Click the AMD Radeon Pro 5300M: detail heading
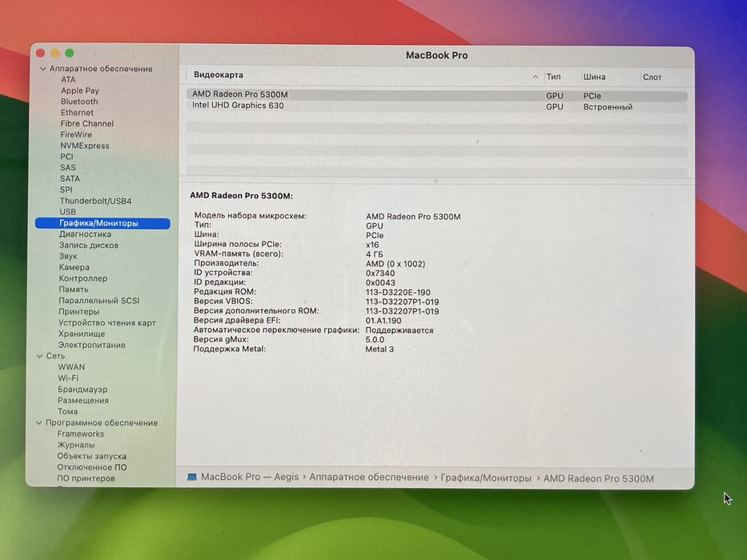 point(241,196)
